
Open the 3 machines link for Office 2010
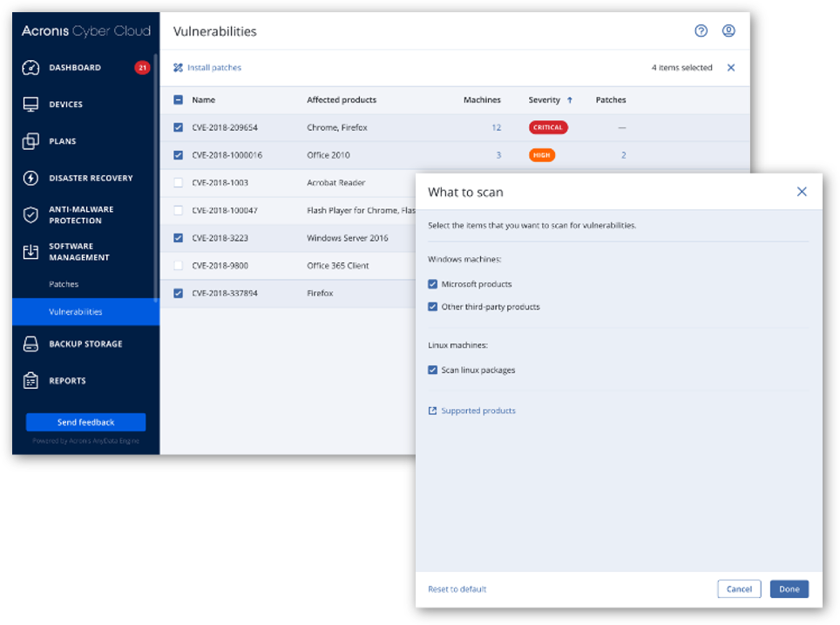[498, 155]
